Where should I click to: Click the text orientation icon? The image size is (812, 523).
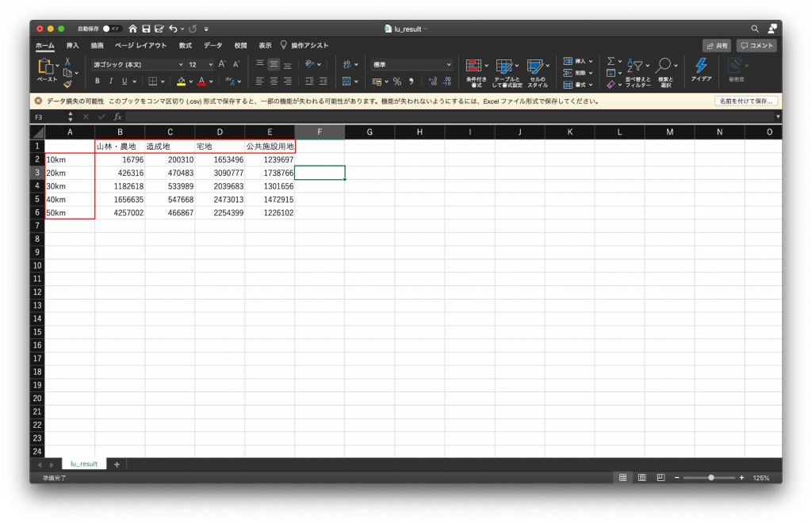(x=310, y=64)
